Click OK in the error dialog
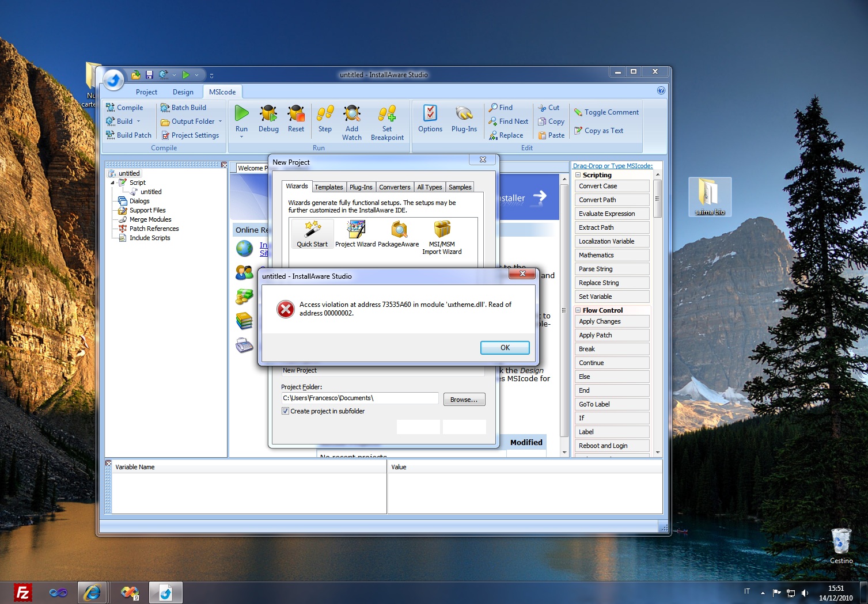The height and width of the screenshot is (604, 868). tap(505, 348)
